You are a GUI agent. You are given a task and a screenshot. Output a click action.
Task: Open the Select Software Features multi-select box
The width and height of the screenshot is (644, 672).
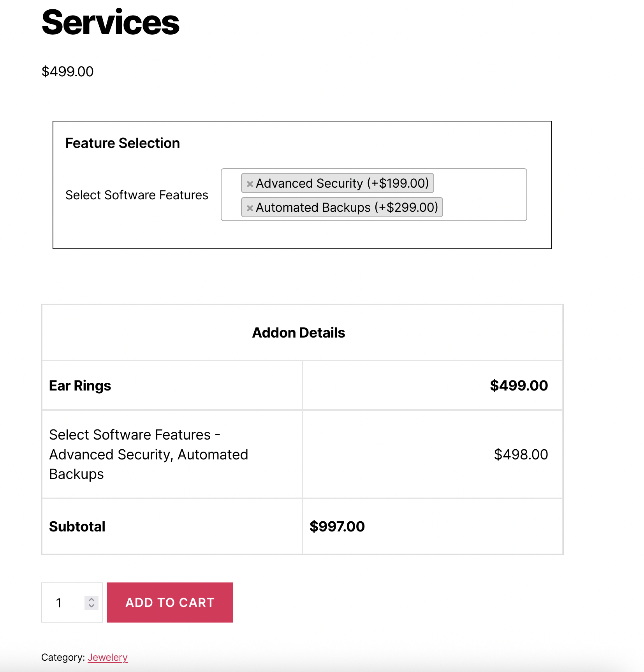pos(483,195)
